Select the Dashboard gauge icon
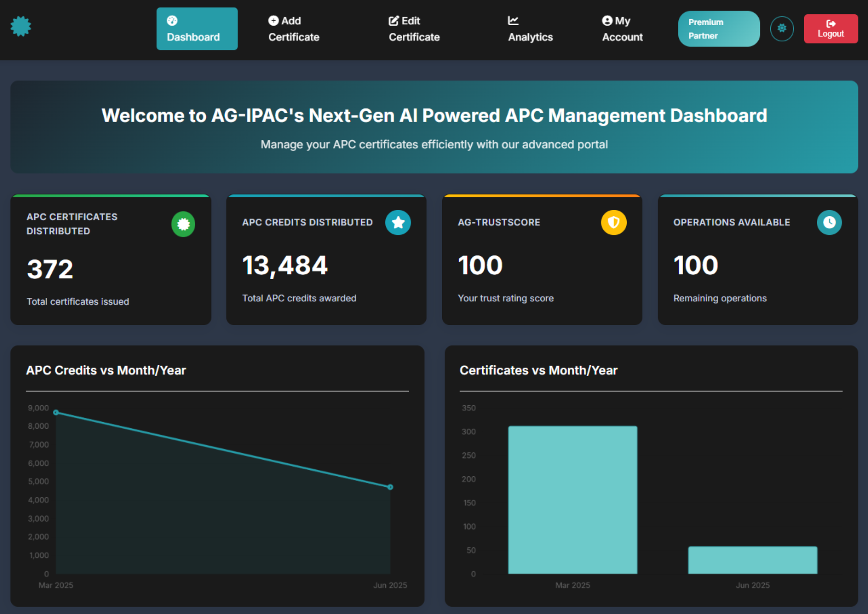 coord(172,20)
